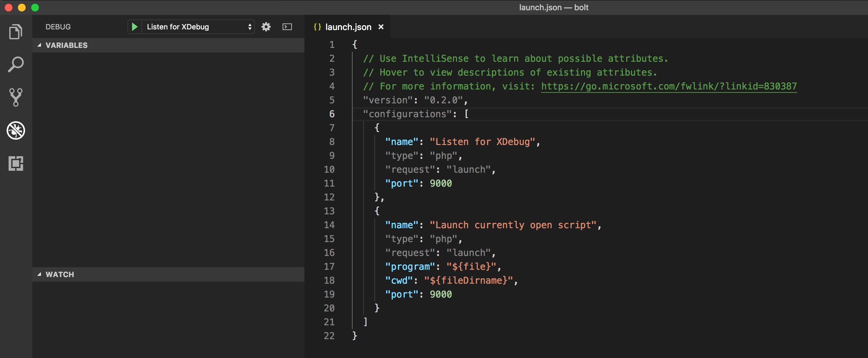The image size is (868, 358).
Task: Click the {} JSON icon on the tab
Action: click(x=317, y=27)
